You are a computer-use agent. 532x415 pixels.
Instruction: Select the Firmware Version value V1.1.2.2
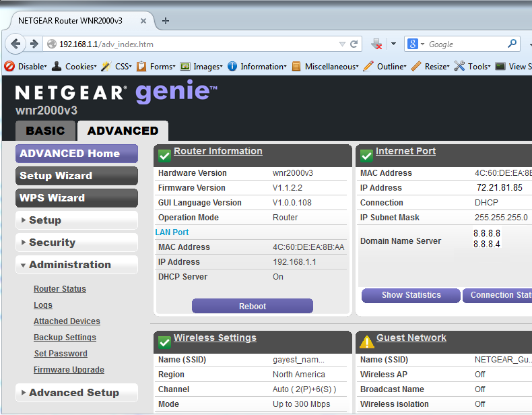point(288,188)
